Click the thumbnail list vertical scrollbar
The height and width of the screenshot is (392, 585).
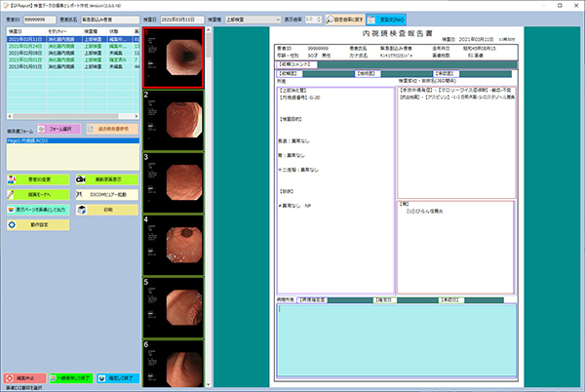[x=208, y=195]
